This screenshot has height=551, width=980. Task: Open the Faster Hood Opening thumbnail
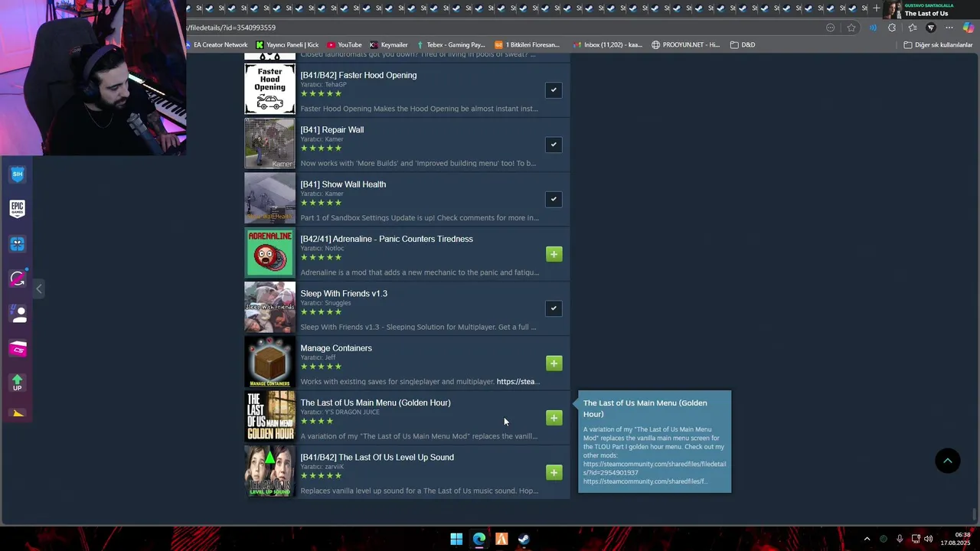point(269,89)
